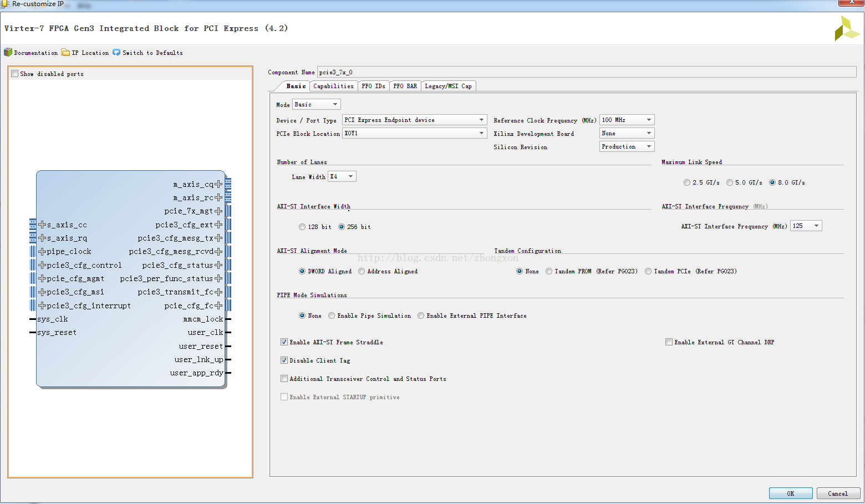Enable Show disabled ports checkbox
Viewport: 865px width, 504px height.
pos(15,74)
